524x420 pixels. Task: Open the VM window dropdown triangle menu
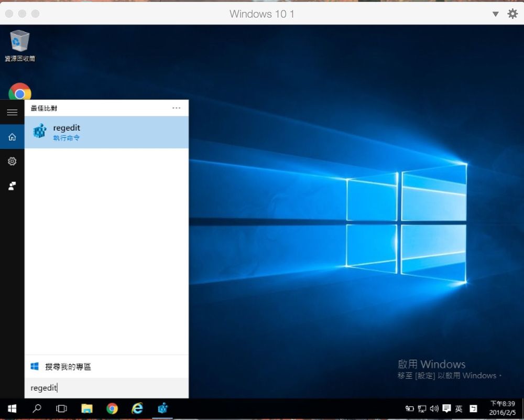click(495, 14)
